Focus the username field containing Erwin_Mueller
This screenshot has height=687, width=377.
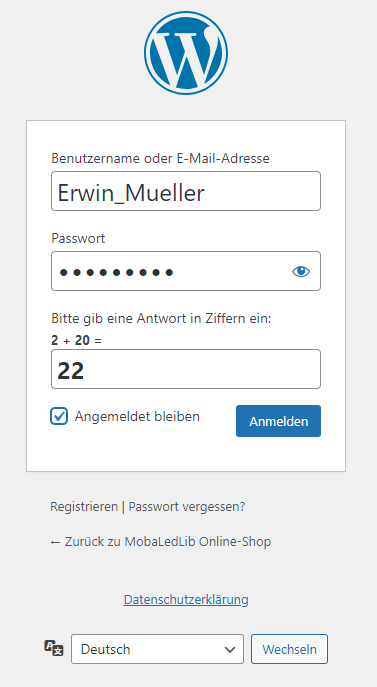coord(186,191)
